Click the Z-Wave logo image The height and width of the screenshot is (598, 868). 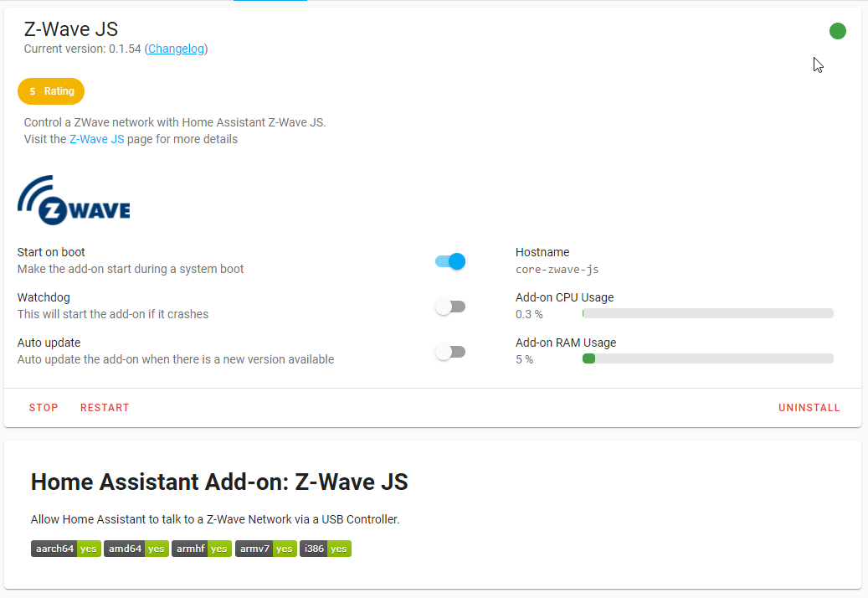coord(74,199)
